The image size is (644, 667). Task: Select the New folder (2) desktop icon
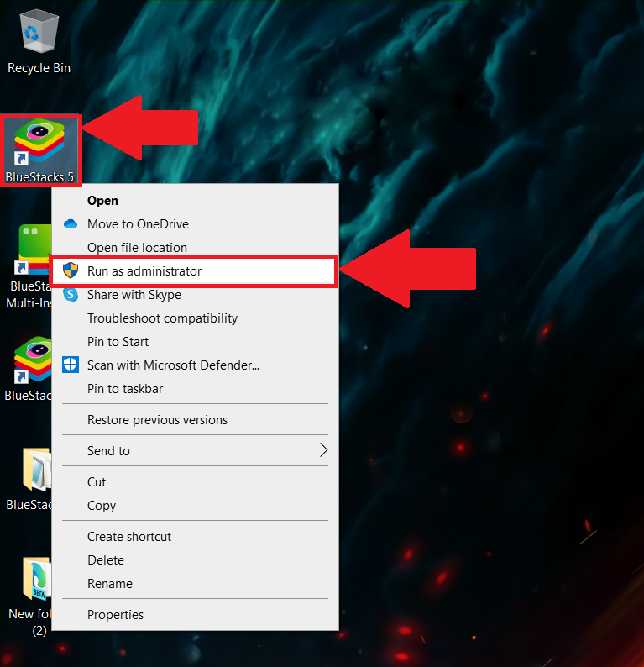(29, 596)
